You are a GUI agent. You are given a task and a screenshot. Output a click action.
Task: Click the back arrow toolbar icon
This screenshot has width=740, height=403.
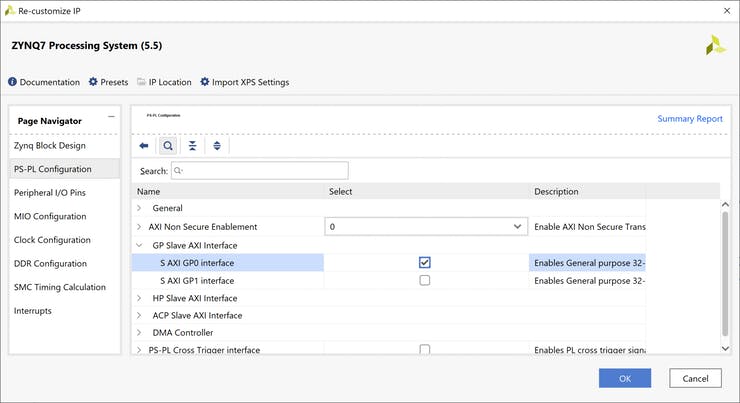[144, 146]
